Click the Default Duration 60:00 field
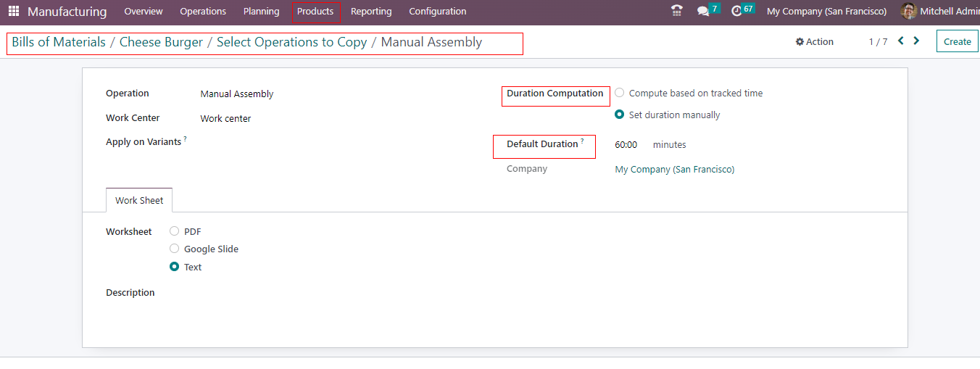Image resolution: width=980 pixels, height=369 pixels. click(x=626, y=145)
